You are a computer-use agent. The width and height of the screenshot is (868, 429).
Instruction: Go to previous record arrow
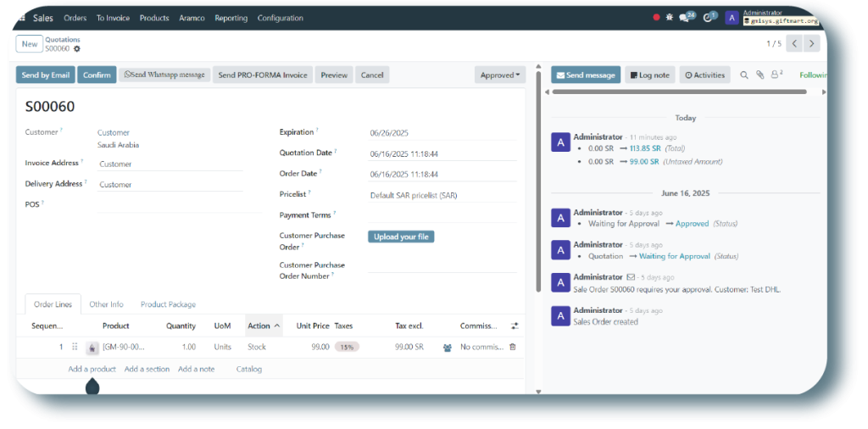794,43
